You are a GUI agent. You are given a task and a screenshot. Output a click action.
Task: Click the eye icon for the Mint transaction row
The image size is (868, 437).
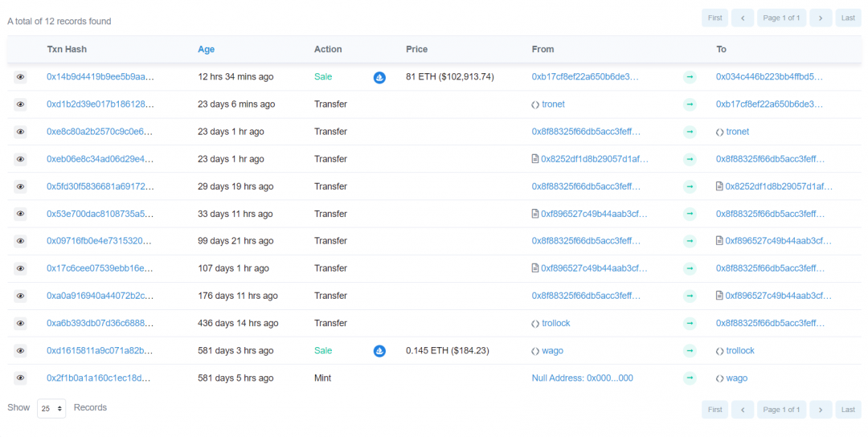point(21,378)
